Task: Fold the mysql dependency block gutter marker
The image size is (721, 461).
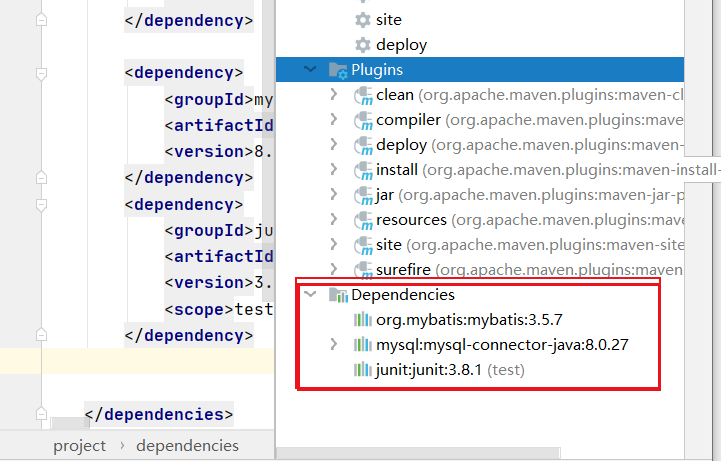Action: pyautogui.click(x=41, y=74)
